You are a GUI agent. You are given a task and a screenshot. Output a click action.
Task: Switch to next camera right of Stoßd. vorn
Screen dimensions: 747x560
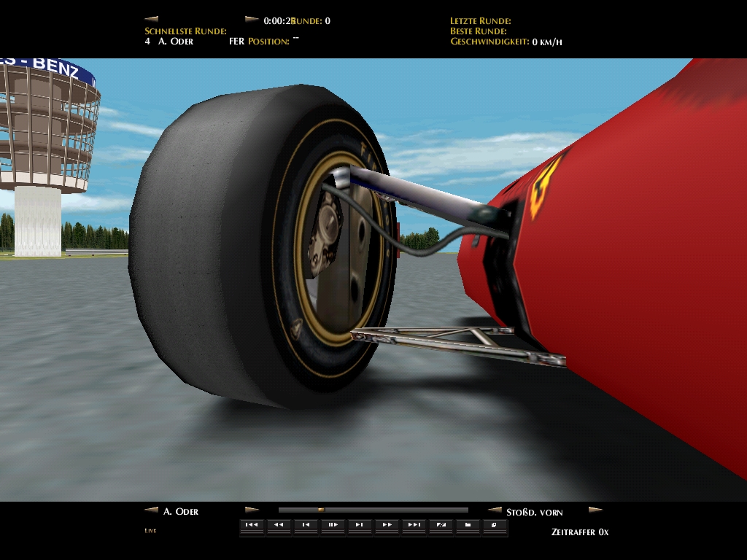tap(595, 511)
